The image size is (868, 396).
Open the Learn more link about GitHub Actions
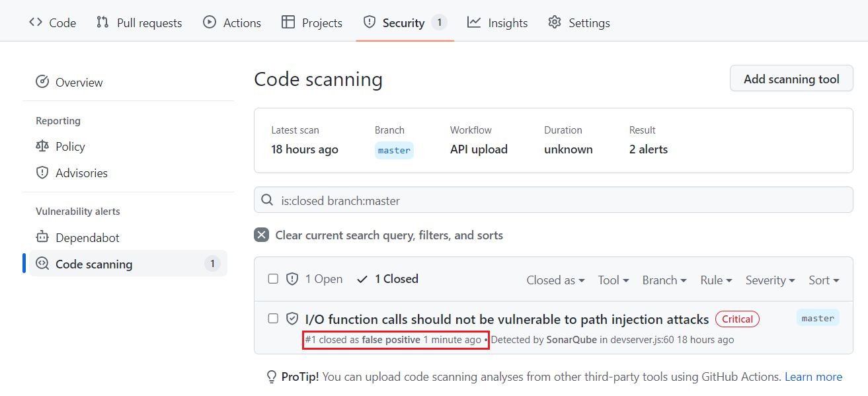(813, 376)
